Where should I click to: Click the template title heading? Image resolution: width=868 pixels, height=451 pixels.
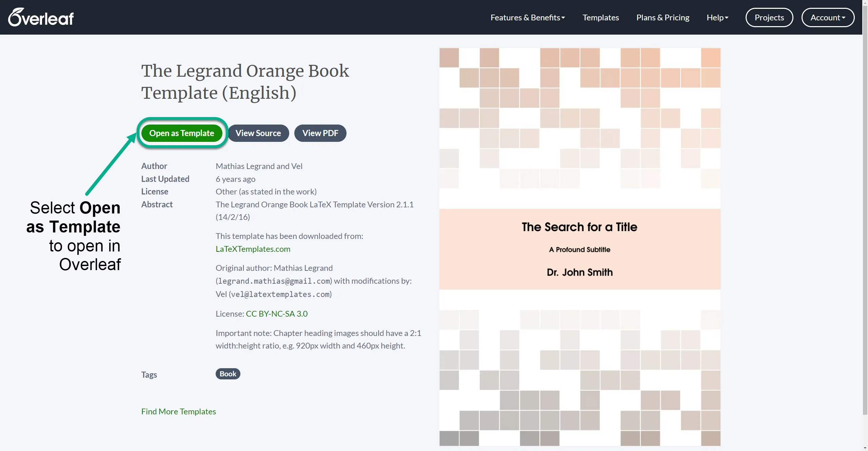(x=245, y=82)
